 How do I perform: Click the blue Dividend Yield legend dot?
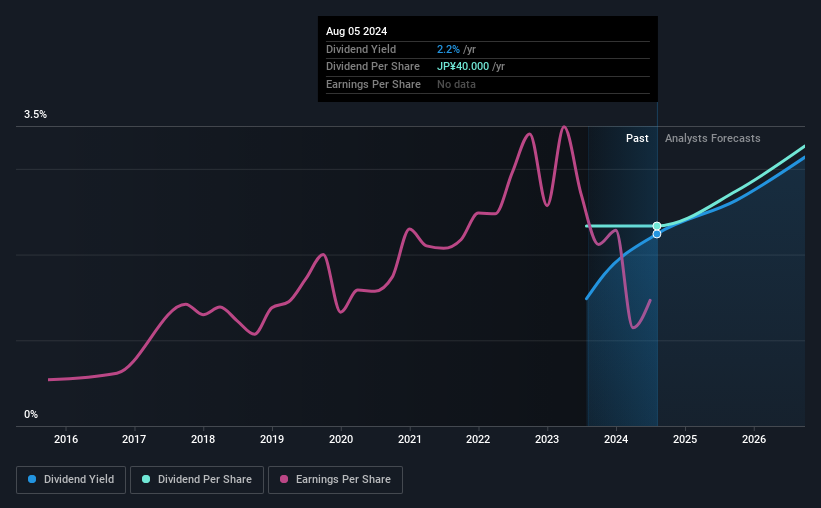32,479
